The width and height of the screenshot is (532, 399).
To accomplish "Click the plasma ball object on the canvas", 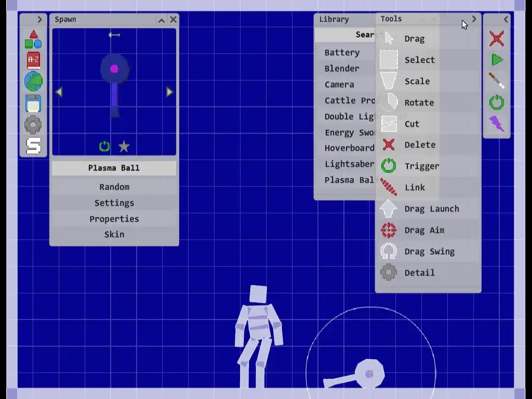I will 369,374.
